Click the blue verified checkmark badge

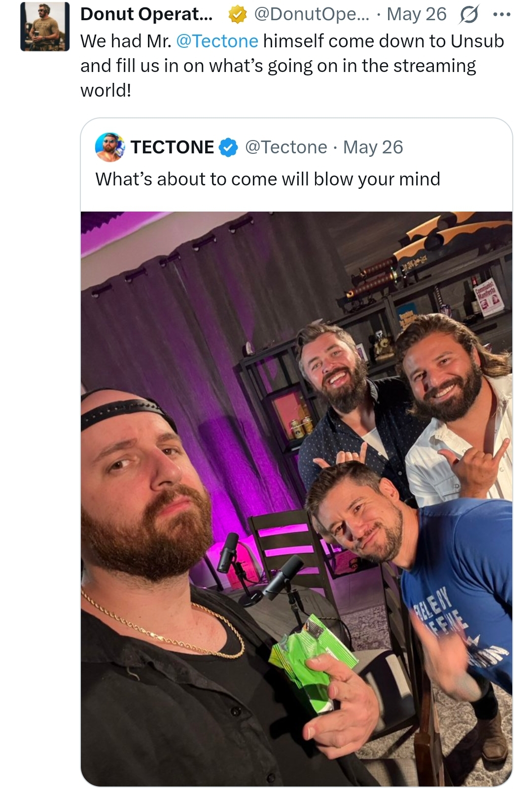click(x=228, y=147)
